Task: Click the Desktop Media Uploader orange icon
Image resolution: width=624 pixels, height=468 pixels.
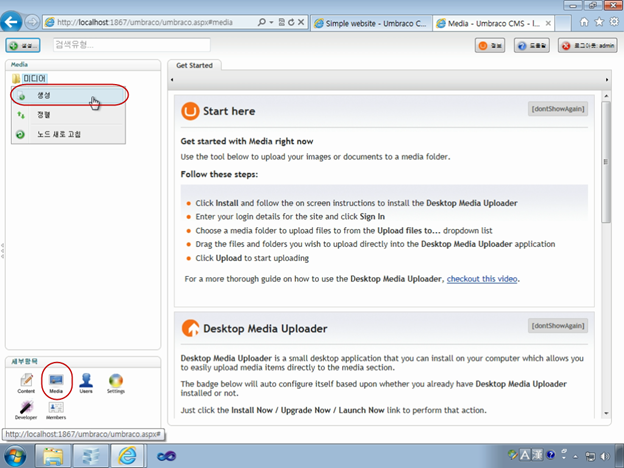Action: (x=190, y=328)
